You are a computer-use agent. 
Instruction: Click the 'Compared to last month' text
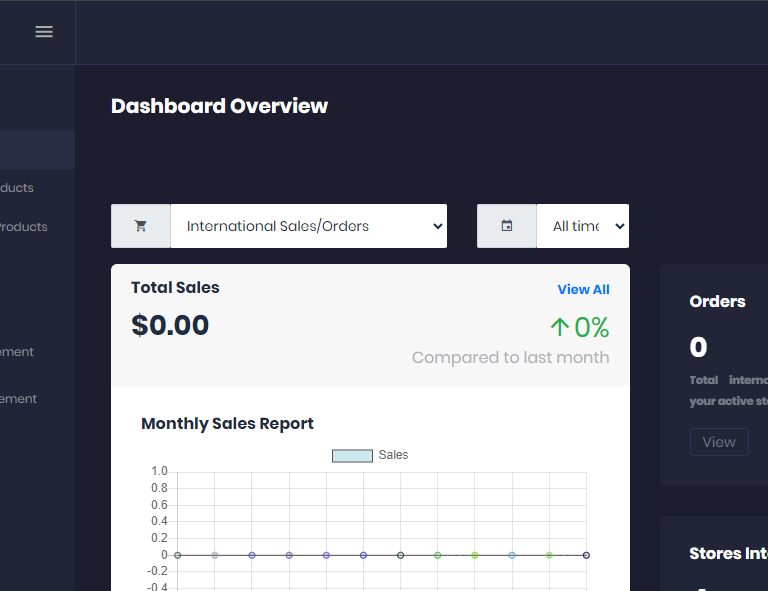tap(510, 357)
